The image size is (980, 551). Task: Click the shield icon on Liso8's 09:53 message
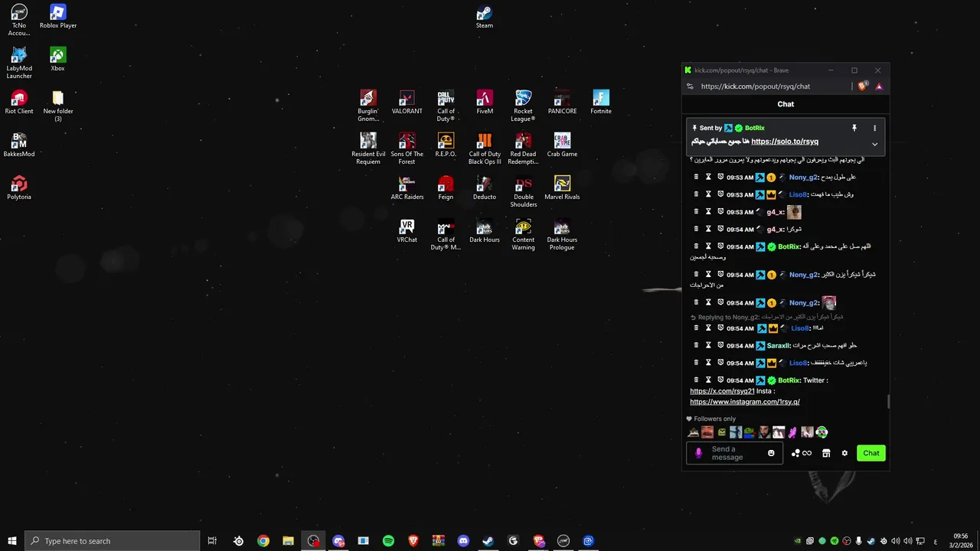tap(720, 194)
